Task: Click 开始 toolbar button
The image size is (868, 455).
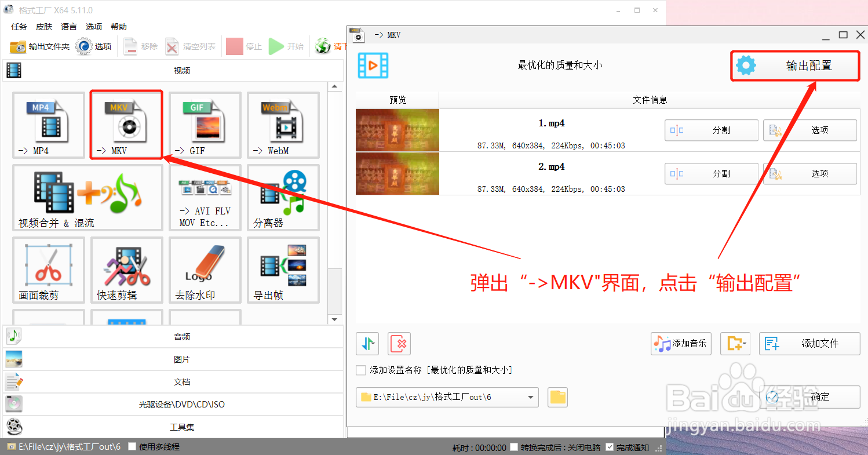Action: 286,46
